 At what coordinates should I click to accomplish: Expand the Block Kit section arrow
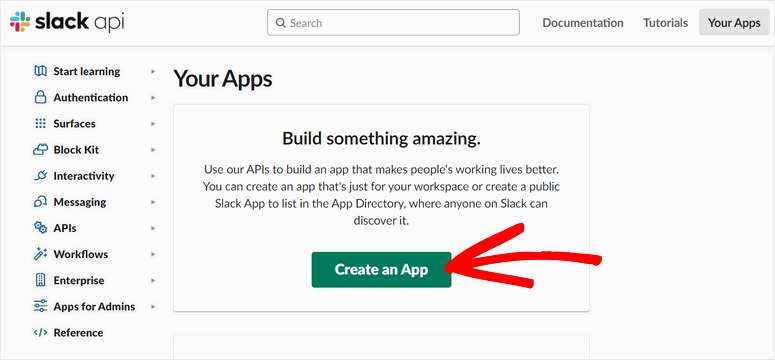(x=153, y=150)
